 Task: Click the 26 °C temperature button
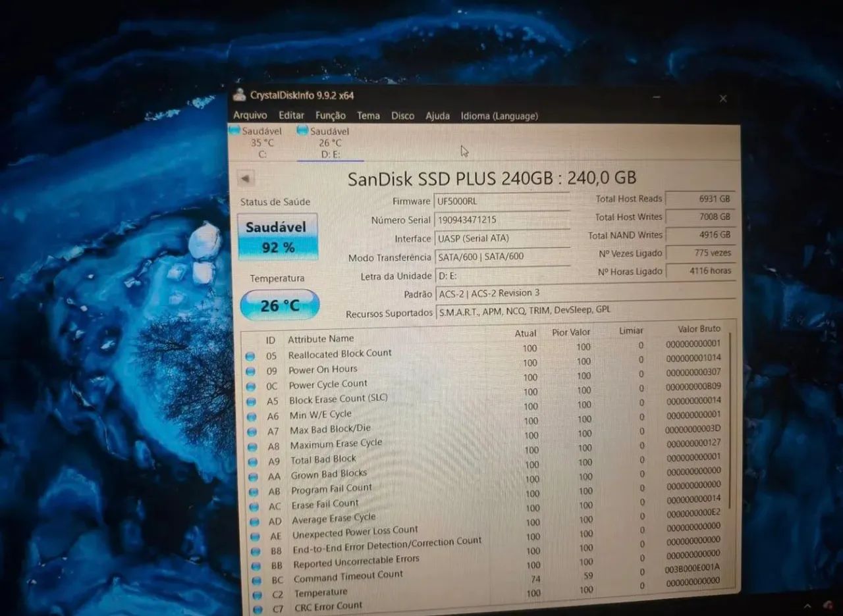pyautogui.click(x=280, y=305)
